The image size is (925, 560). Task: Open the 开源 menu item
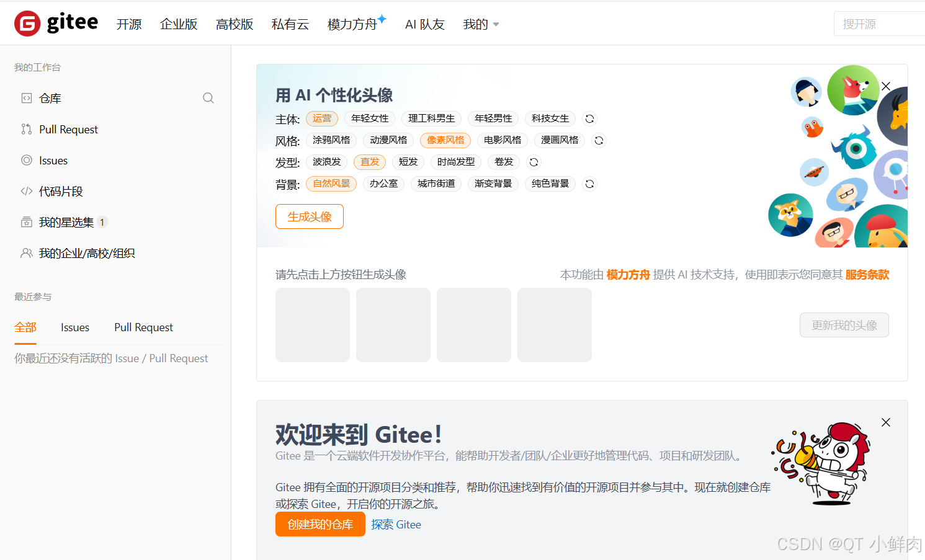pyautogui.click(x=129, y=24)
